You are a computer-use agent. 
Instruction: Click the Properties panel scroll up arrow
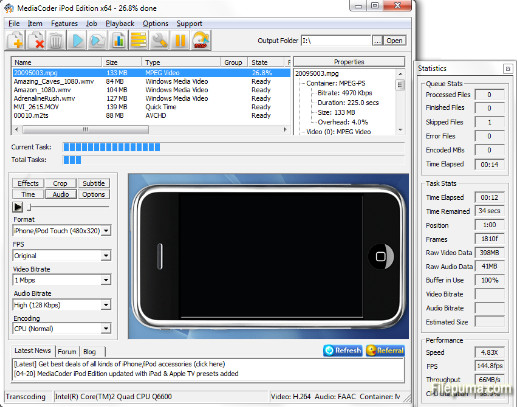click(x=400, y=74)
